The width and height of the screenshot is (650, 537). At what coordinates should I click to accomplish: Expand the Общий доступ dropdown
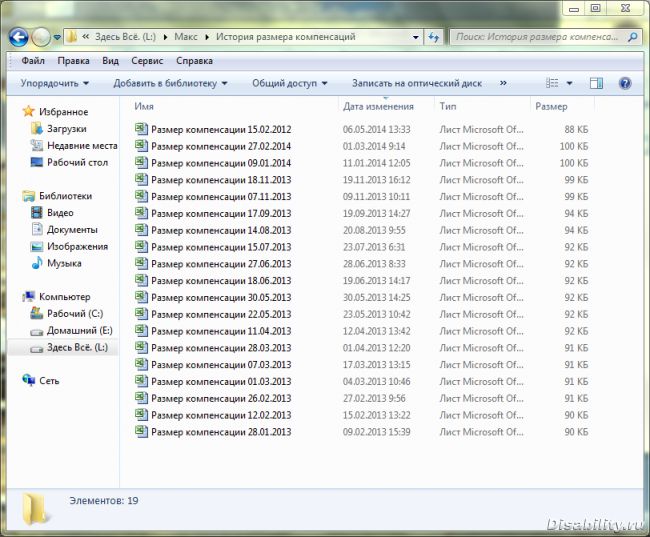click(290, 83)
